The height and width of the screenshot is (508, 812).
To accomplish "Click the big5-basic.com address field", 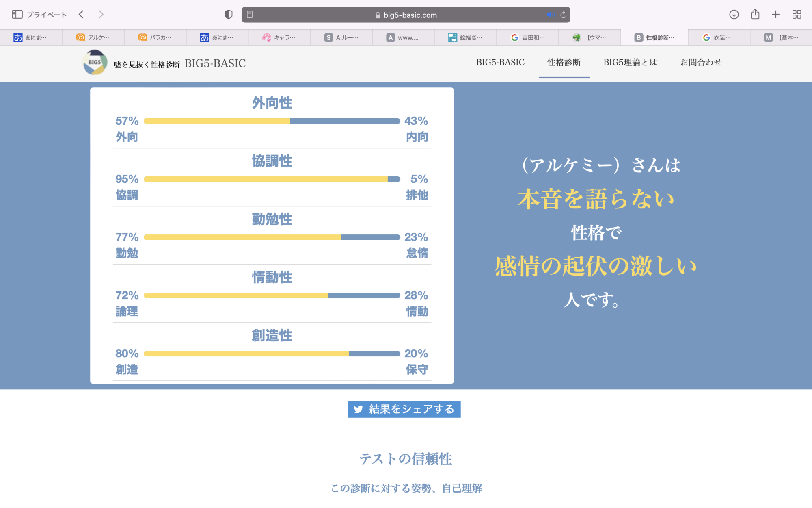I will click(x=406, y=15).
